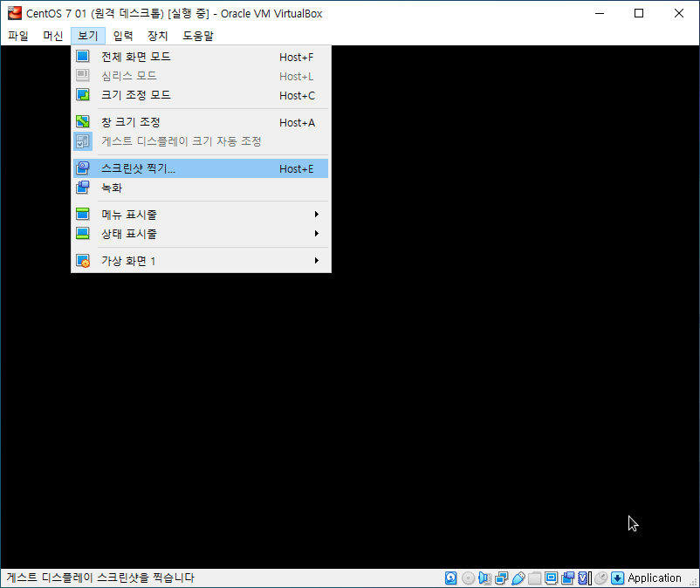This screenshot has width=700, height=588.
Task: Click the VirtualBox title bar app icon
Action: coord(14,13)
